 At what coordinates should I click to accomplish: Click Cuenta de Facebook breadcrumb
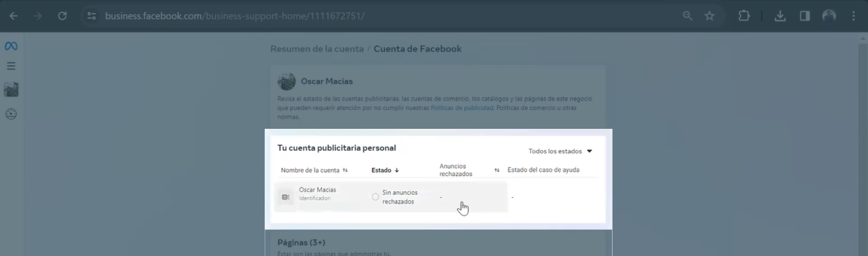tap(417, 48)
